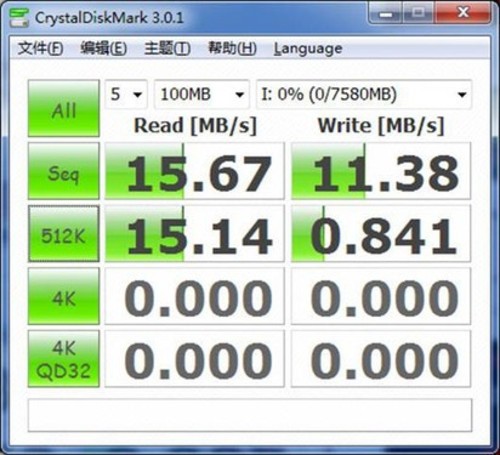The image size is (500, 455).
Task: Minimize the CrystalDiskMark window
Action: click(x=386, y=14)
